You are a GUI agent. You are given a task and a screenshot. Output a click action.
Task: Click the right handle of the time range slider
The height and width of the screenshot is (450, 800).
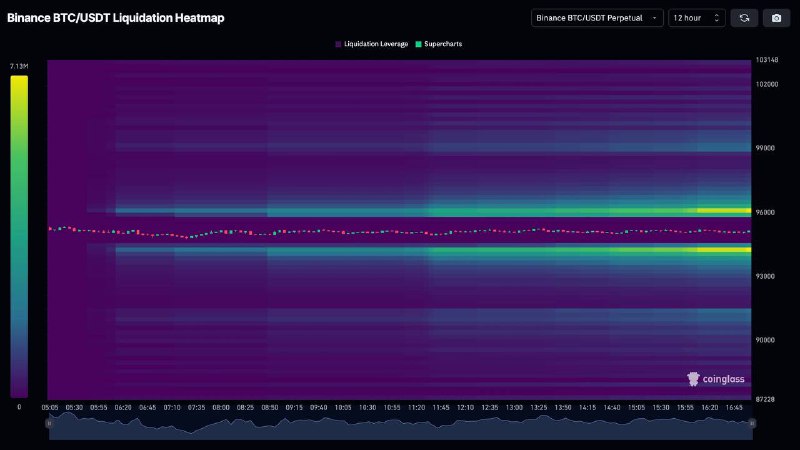[752, 423]
